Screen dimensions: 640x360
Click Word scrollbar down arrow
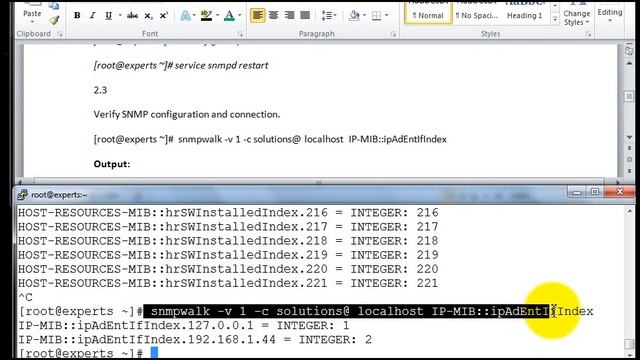629,137
